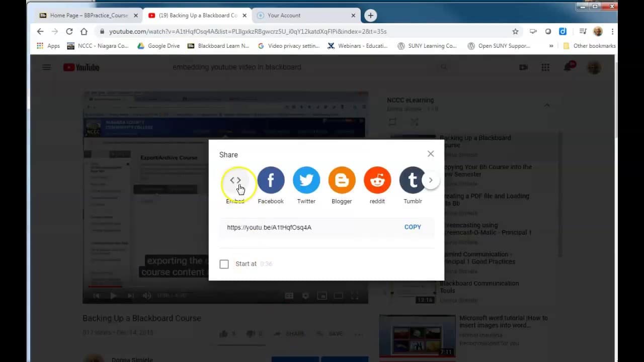Open the SUNY Learning Co... bookmark
The width and height of the screenshot is (644, 362).
[x=427, y=46]
